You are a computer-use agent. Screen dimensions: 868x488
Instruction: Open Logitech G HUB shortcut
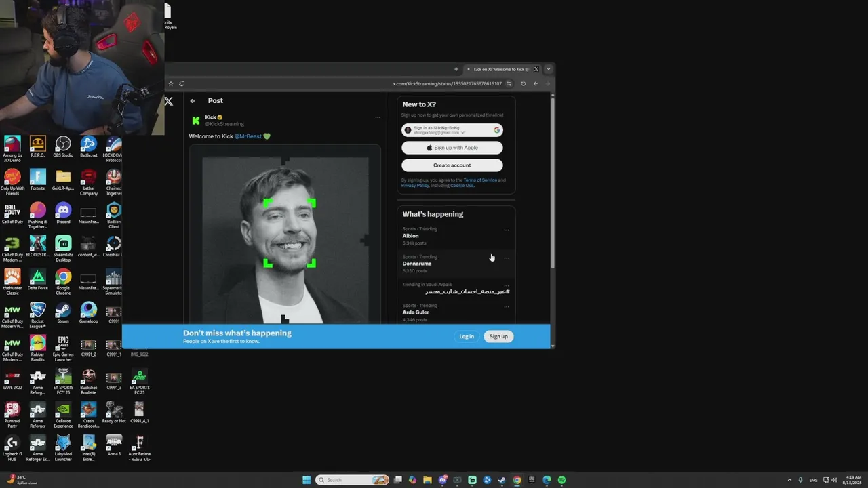click(x=12, y=446)
